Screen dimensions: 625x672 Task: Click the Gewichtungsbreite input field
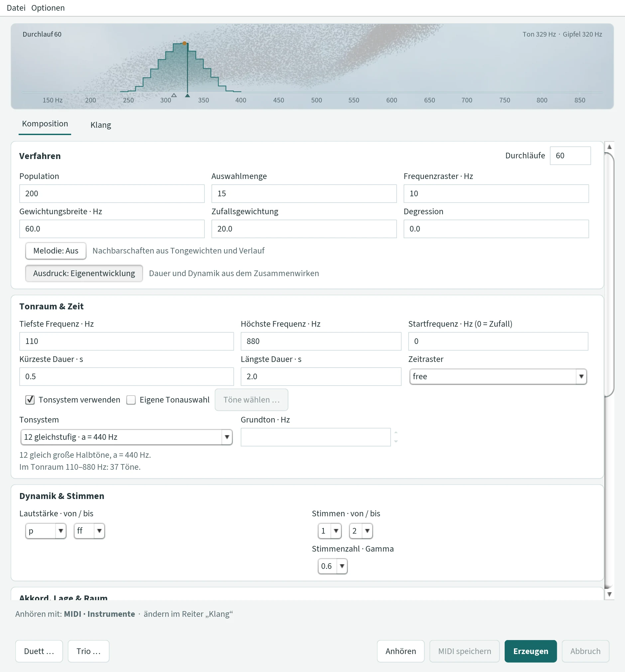click(x=112, y=229)
